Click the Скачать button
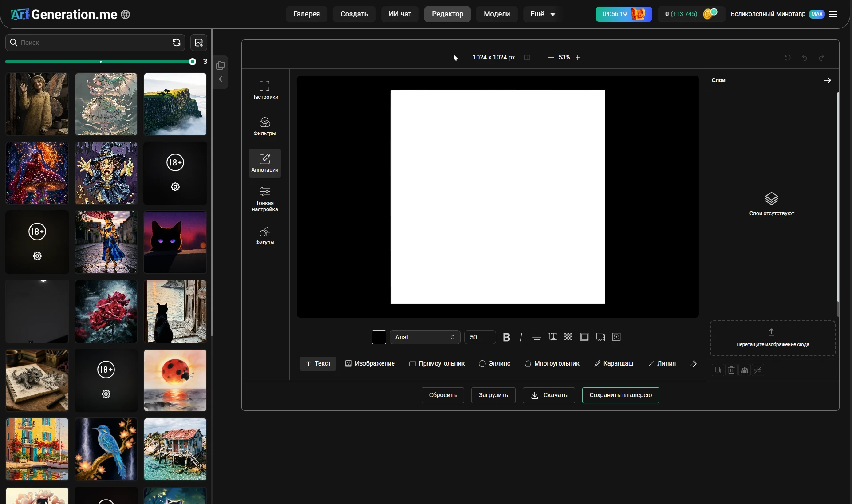This screenshot has width=852, height=504. 549,395
